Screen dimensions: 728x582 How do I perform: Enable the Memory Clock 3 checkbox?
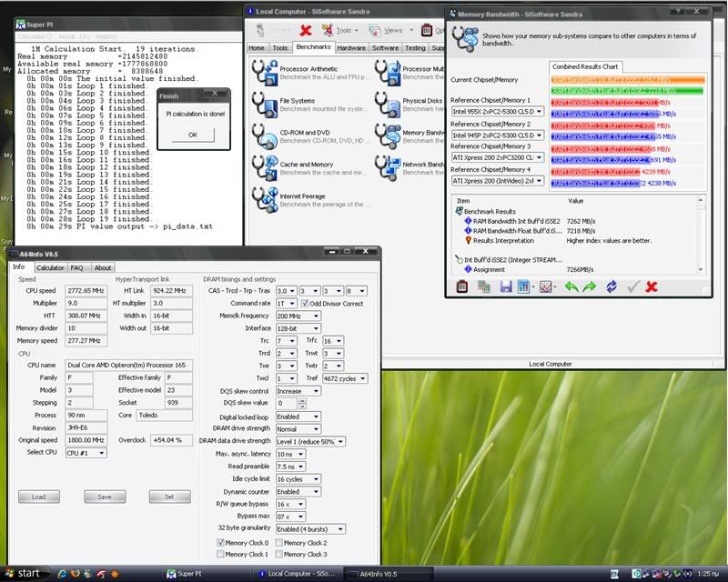coord(278,554)
